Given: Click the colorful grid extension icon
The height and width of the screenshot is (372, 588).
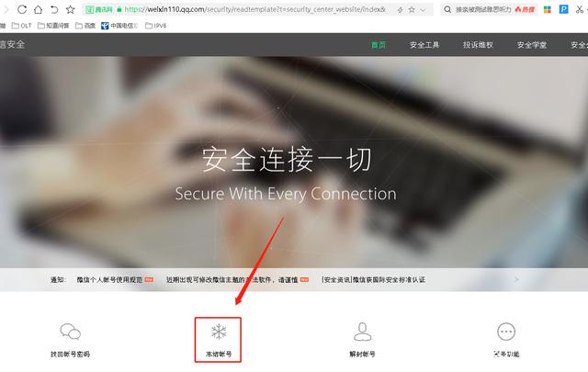Looking at the screenshot, I should pos(548,9).
